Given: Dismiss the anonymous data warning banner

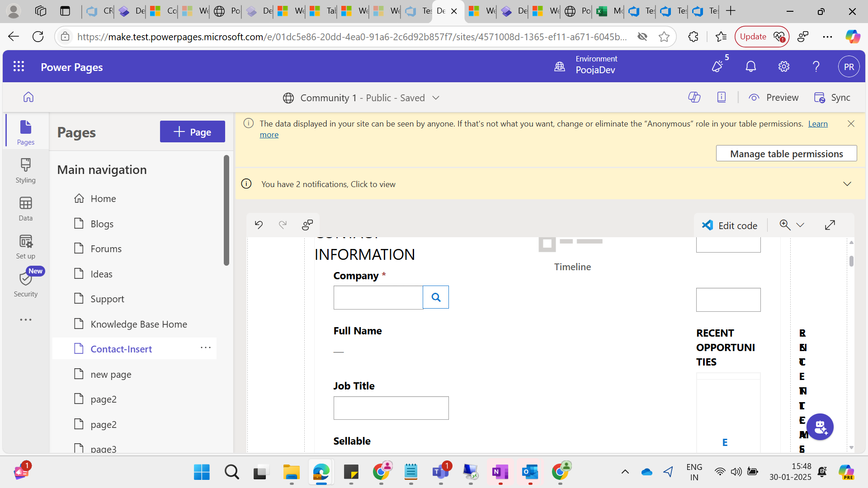Looking at the screenshot, I should pyautogui.click(x=851, y=123).
